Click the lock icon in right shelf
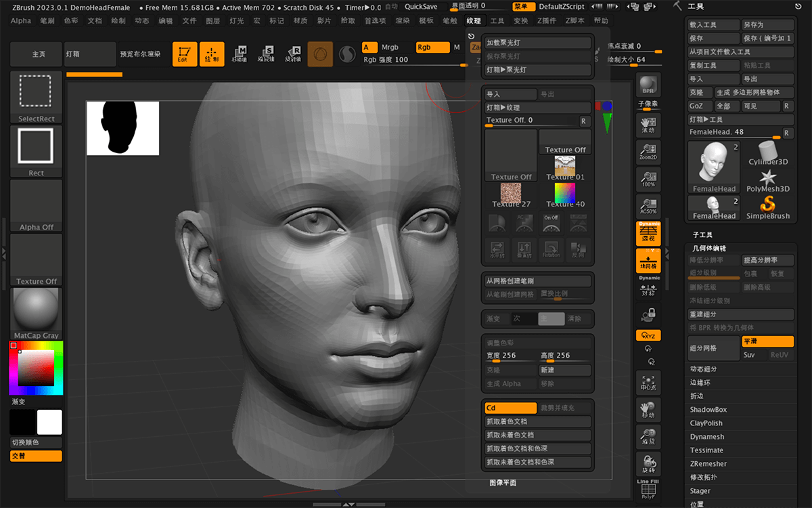The width and height of the screenshot is (812, 508). tap(649, 314)
